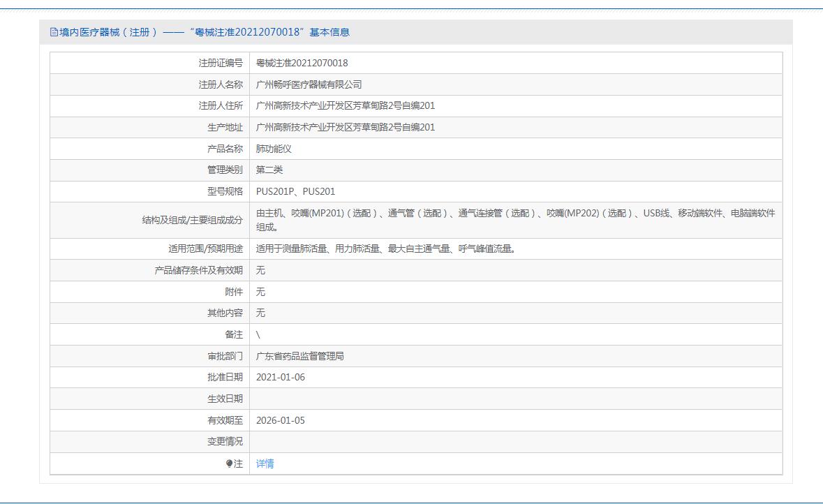Click the 结构及组成/主要组成成分 label
Screen dimensions: 823x504
[193, 220]
